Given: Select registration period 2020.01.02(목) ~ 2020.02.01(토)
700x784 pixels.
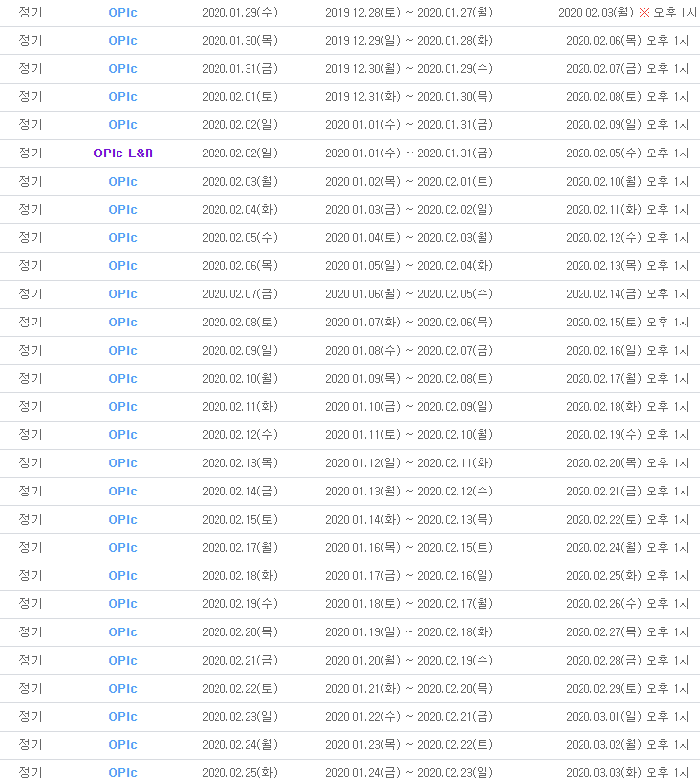Looking at the screenshot, I should point(409,181).
